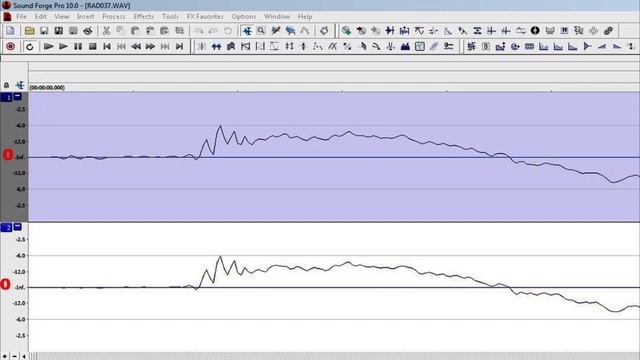Go to End of file
The height and width of the screenshot is (360, 640).
[179, 47]
